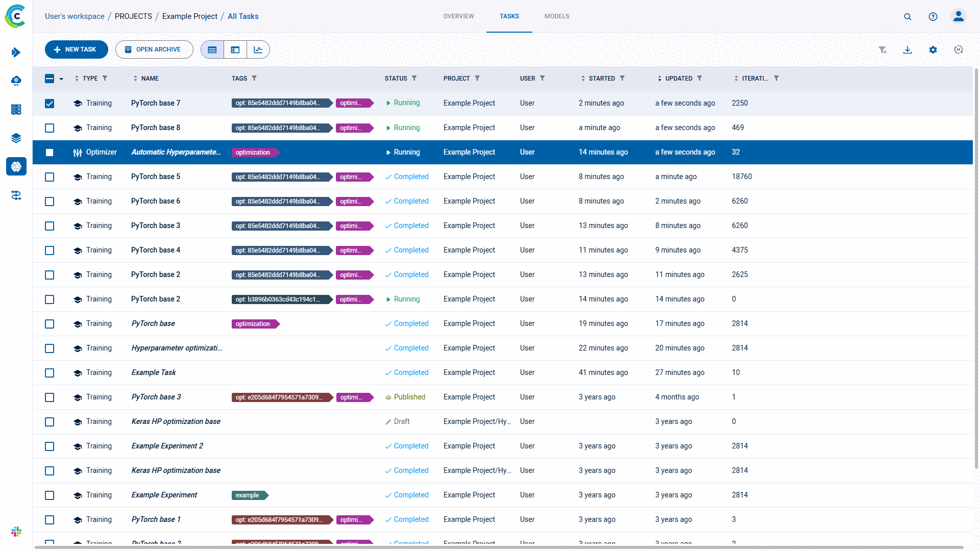This screenshot has width=980, height=551.
Task: Click the Slack icon at sidebar bottom
Action: point(16,532)
